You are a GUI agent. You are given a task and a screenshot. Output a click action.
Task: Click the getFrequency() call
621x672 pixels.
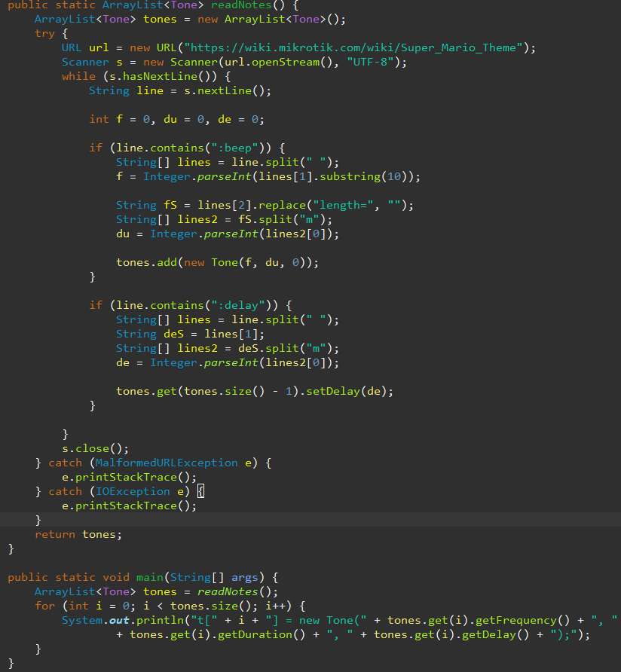[x=523, y=621]
